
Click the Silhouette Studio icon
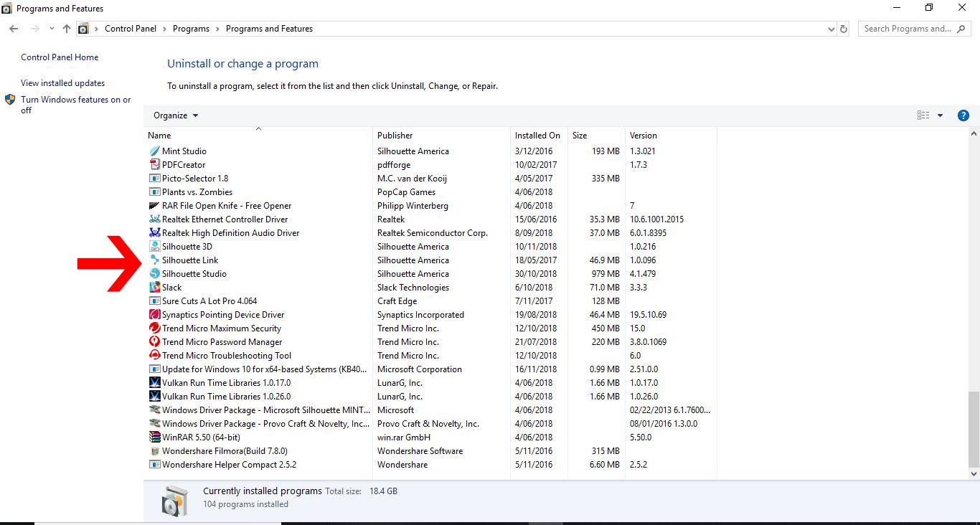154,274
